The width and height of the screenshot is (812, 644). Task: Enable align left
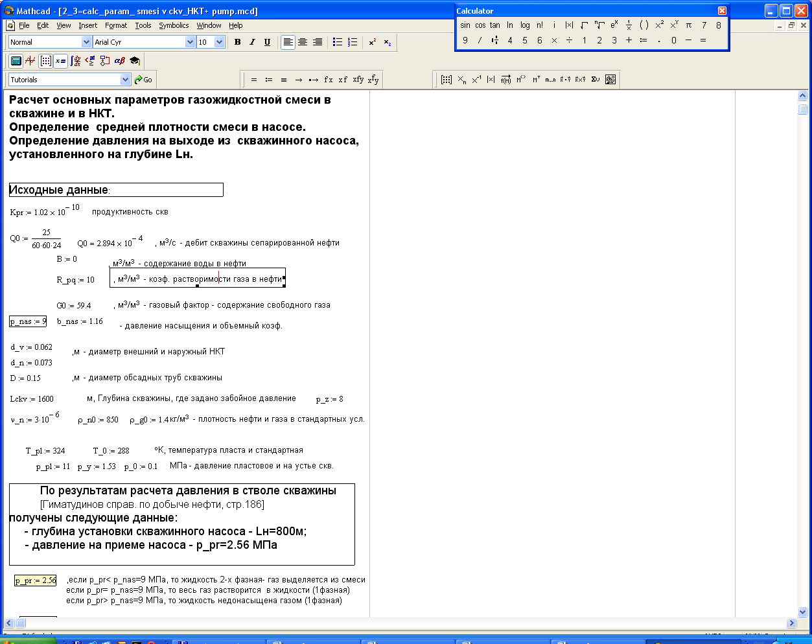[x=288, y=42]
